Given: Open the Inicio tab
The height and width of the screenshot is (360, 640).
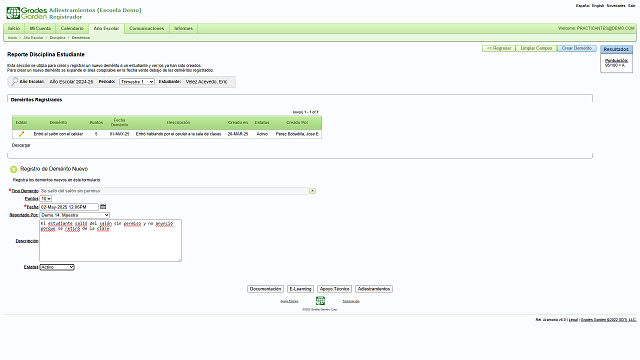Looking at the screenshot, I should tap(14, 28).
